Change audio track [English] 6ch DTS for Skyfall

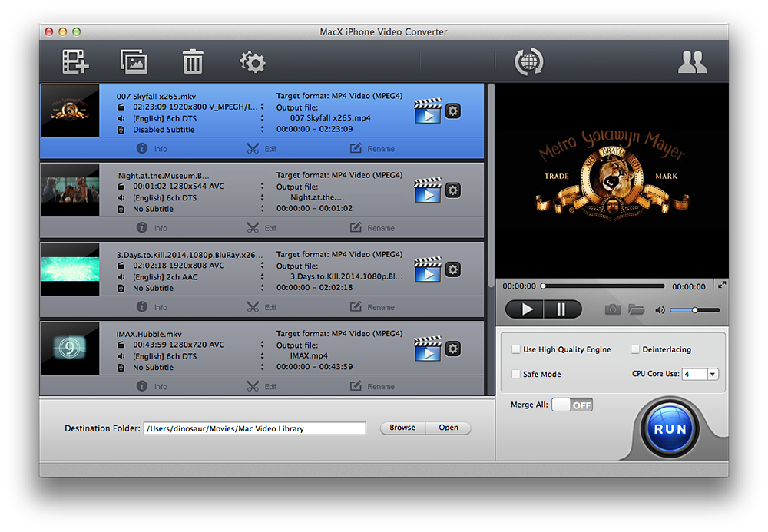[x=262, y=118]
